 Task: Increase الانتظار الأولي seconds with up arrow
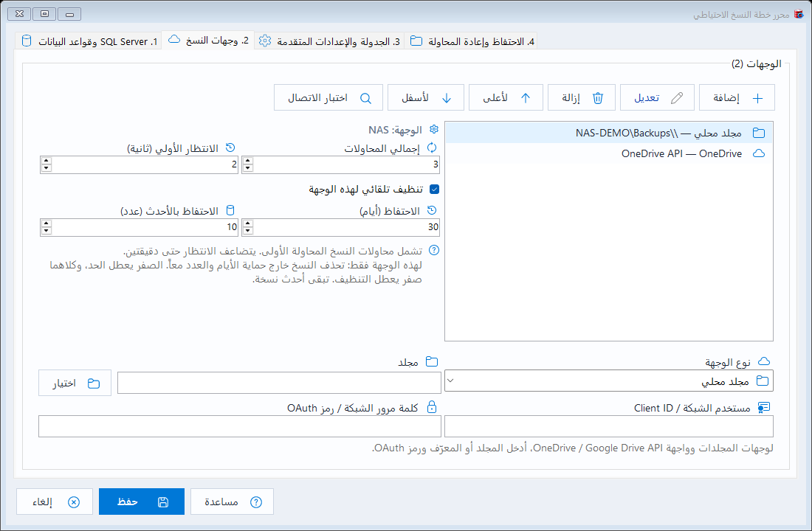(x=47, y=161)
